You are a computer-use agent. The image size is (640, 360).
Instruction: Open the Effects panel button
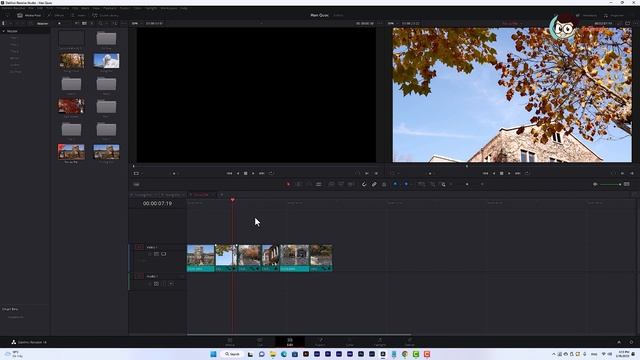click(56, 15)
